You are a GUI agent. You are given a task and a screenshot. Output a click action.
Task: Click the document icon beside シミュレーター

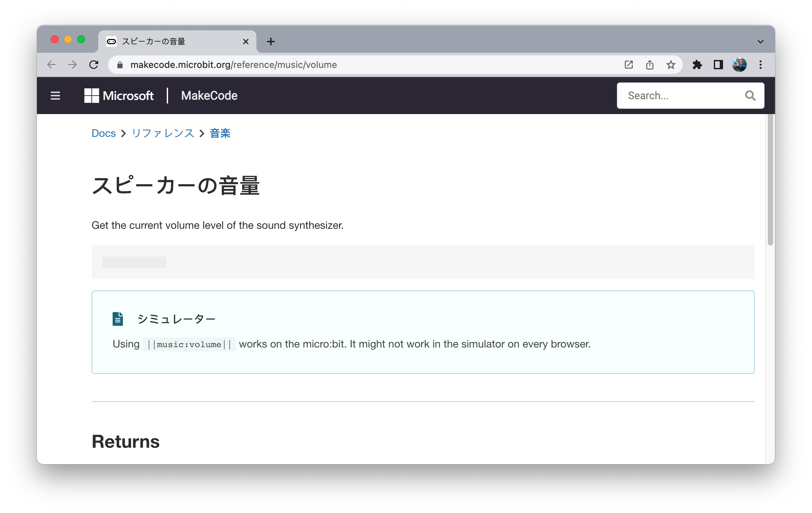tap(117, 319)
